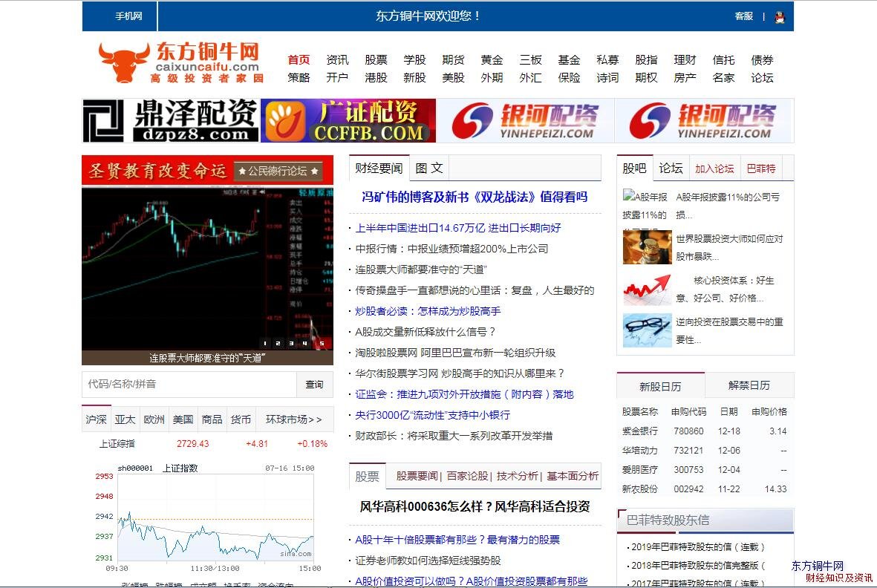Click the eyeglasses thumbnail image
877x588 pixels.
[x=647, y=330]
